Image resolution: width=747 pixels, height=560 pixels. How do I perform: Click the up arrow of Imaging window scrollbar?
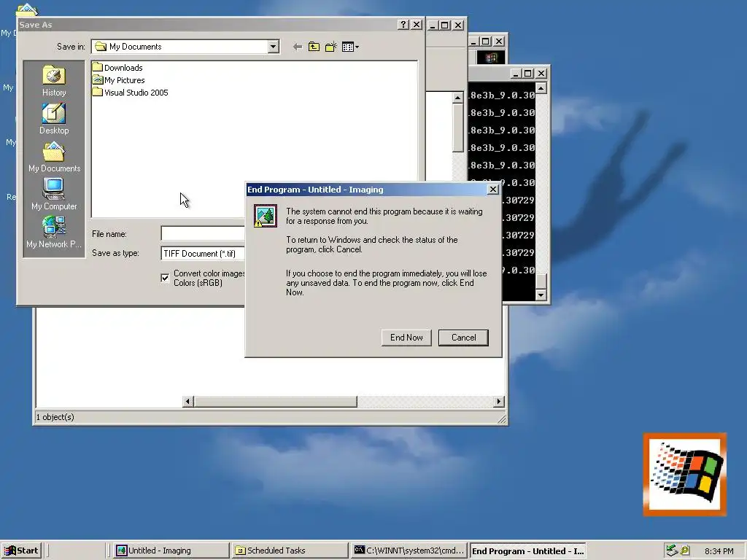(x=457, y=98)
